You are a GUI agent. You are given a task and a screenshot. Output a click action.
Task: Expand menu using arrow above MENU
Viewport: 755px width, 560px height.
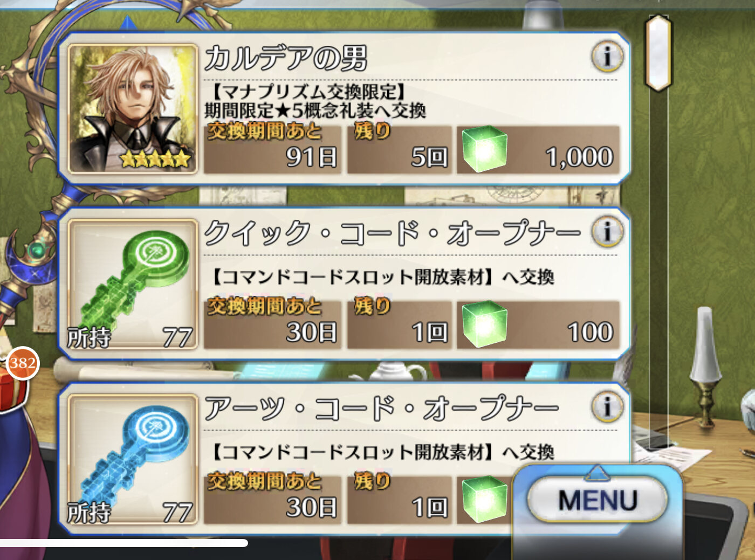click(597, 473)
